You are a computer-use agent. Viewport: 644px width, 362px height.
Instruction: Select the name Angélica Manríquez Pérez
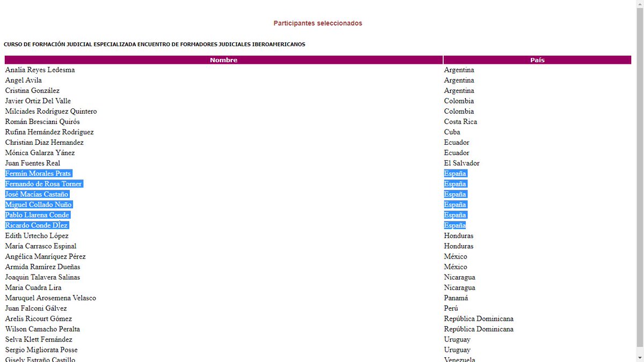coord(46,257)
